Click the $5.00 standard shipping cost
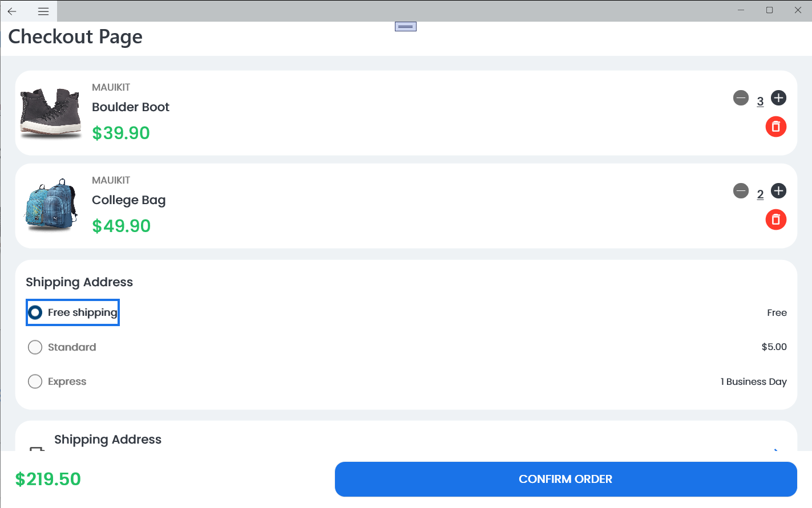The image size is (812, 508). [774, 347]
